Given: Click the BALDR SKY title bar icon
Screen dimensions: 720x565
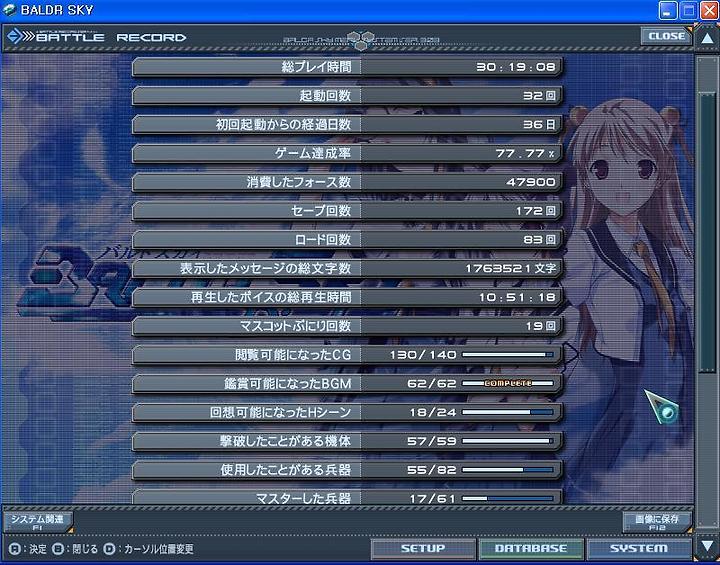Looking at the screenshot, I should click(9, 10).
